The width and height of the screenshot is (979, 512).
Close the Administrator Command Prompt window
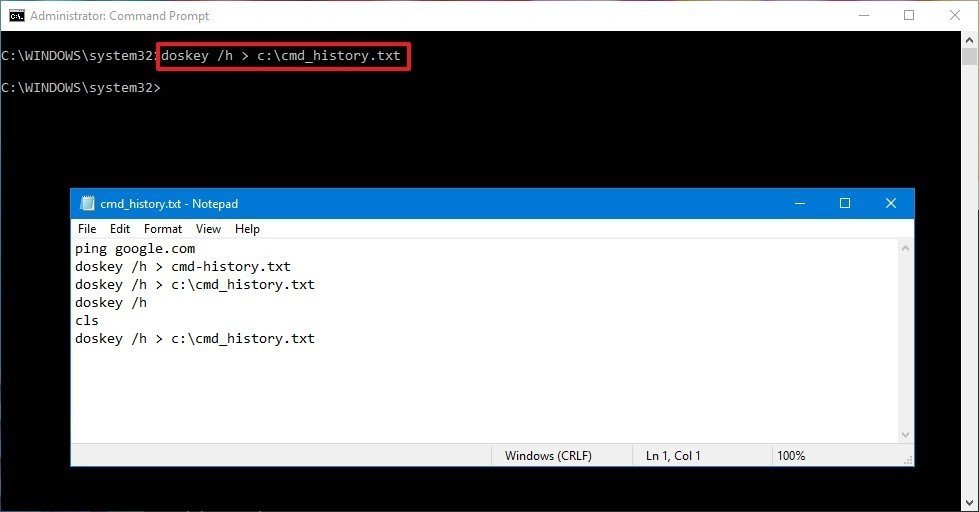[x=954, y=16]
